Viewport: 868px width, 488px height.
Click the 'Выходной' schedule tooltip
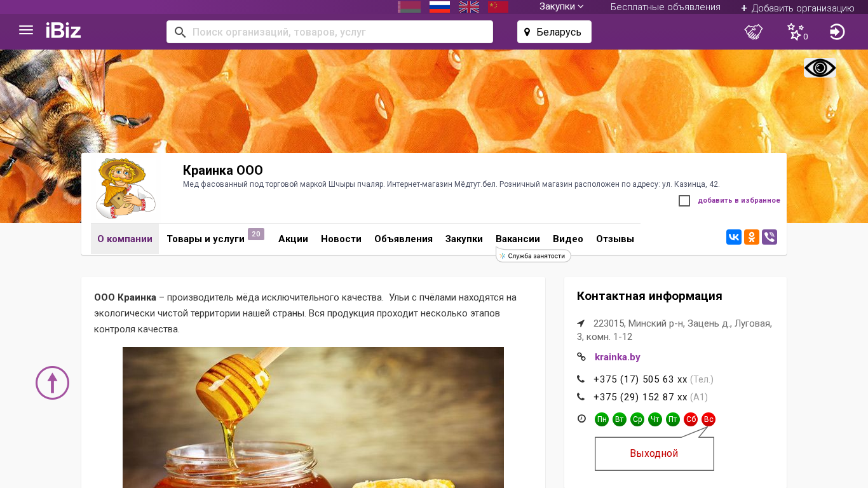654,454
